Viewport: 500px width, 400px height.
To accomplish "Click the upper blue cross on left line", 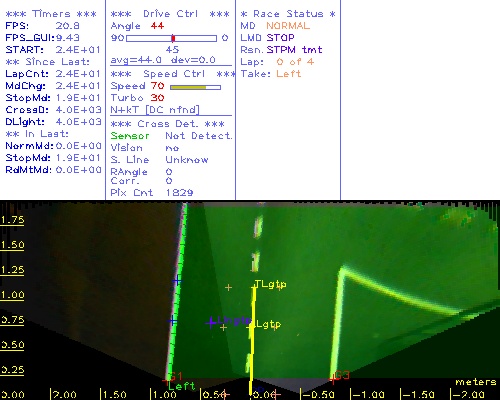I will tap(177, 280).
